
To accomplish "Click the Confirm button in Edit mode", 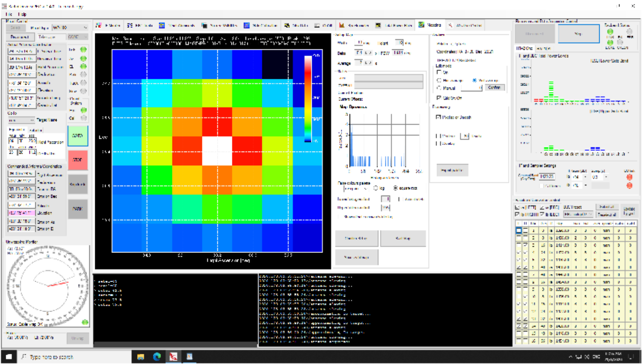I will [494, 87].
